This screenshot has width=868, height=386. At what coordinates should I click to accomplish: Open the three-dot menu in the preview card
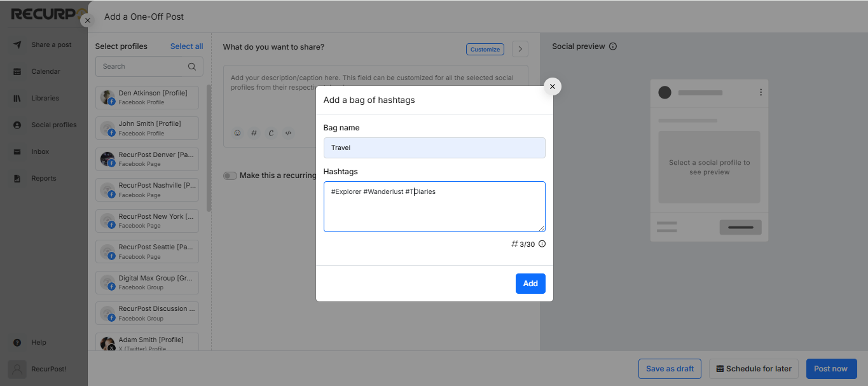click(761, 92)
